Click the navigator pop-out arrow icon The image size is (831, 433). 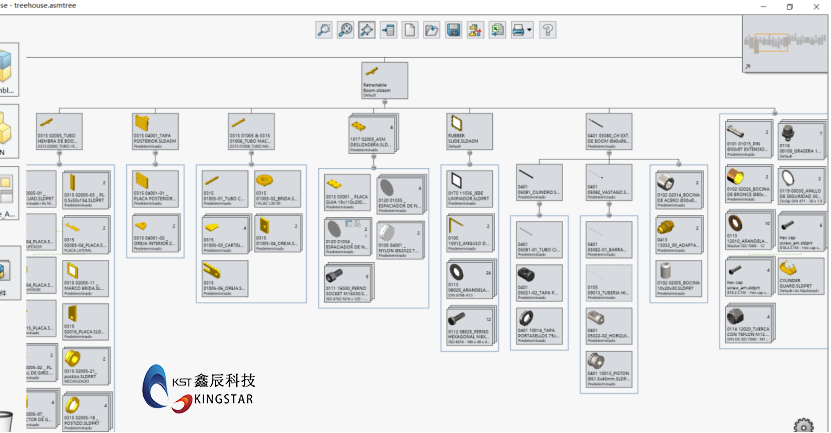747,67
